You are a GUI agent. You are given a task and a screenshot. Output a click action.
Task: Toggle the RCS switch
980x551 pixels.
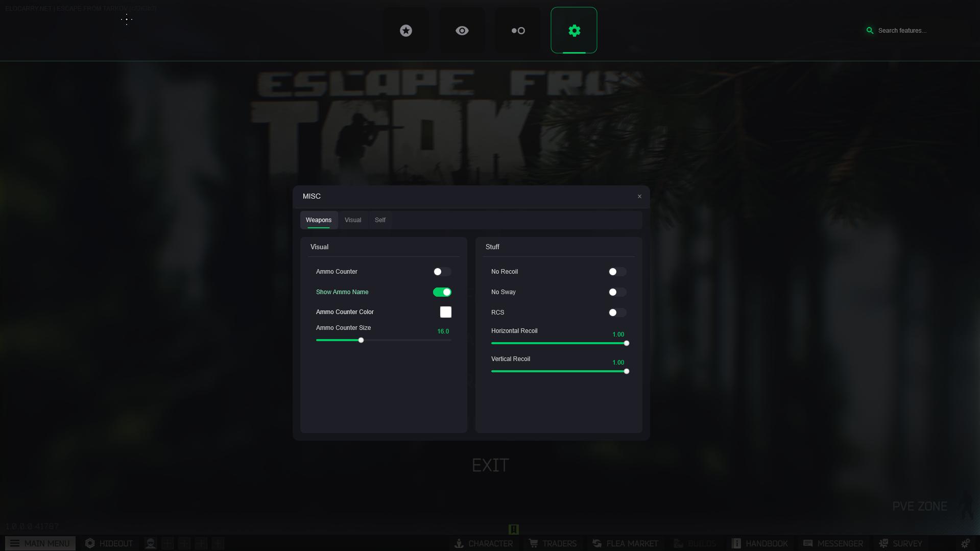[617, 313]
